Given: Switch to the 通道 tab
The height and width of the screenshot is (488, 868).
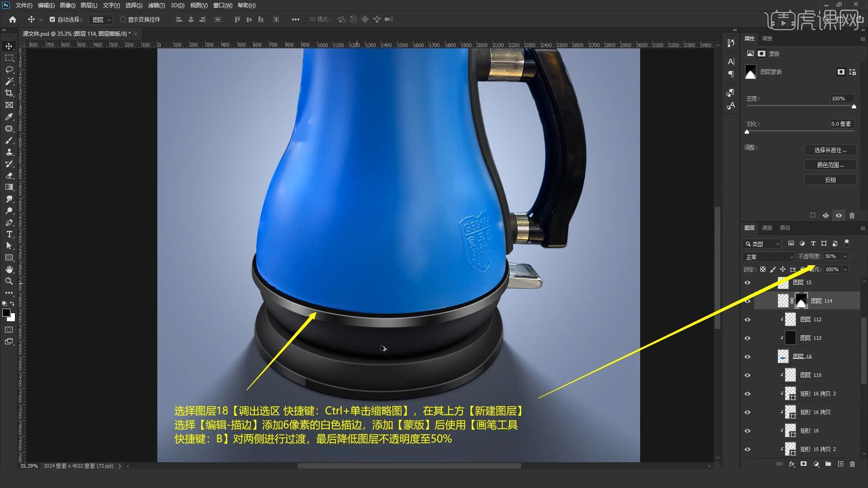Looking at the screenshot, I should coord(767,228).
